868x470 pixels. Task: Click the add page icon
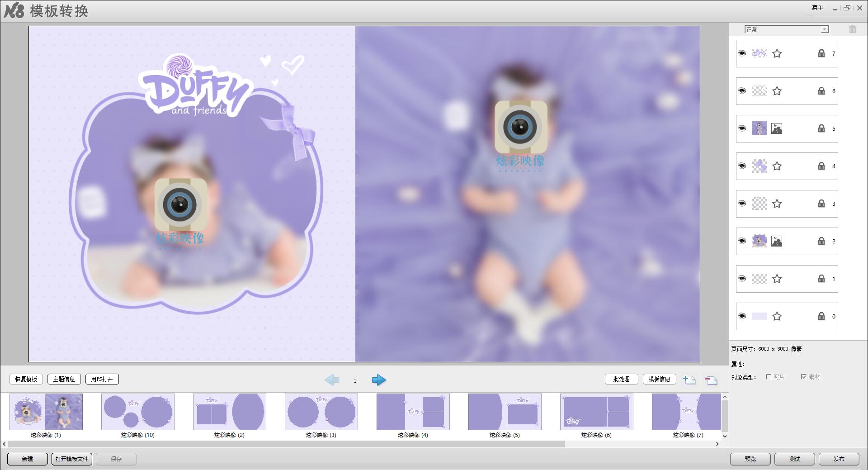point(689,380)
